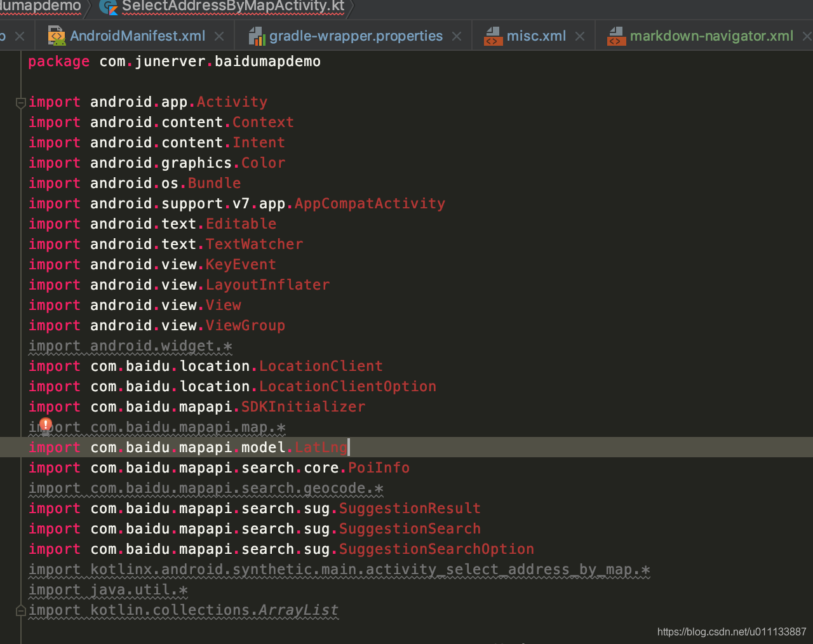
Task: Click the unused android.widget.* import
Action: pyautogui.click(x=130, y=346)
